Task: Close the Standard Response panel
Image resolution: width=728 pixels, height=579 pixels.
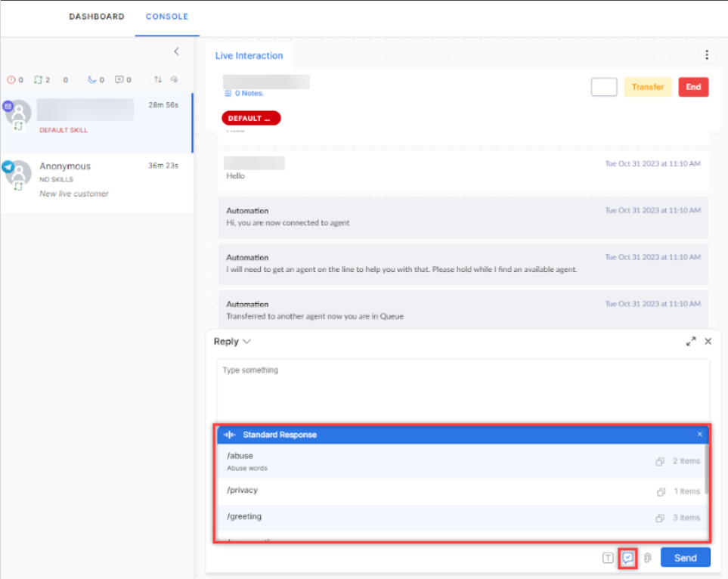Action: pos(699,435)
